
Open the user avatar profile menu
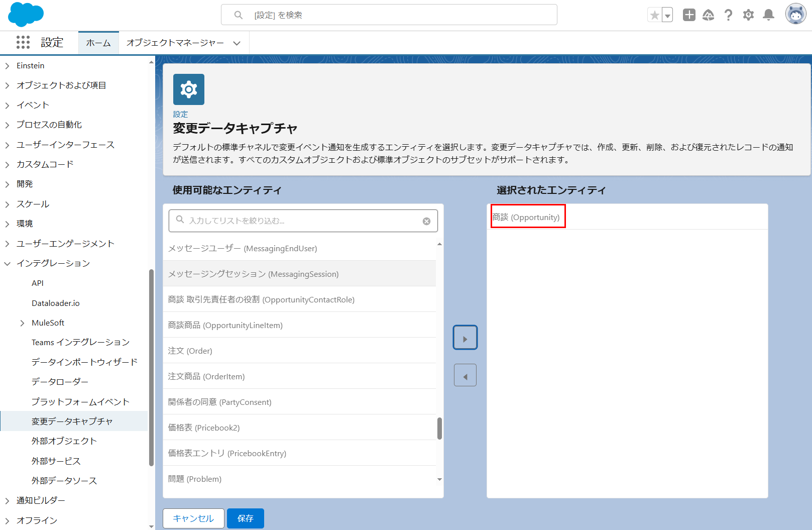point(796,14)
